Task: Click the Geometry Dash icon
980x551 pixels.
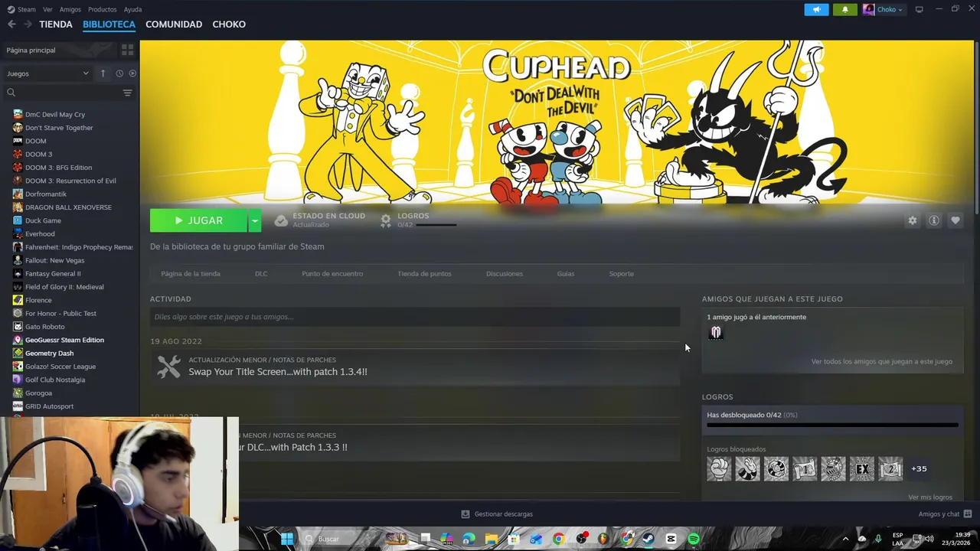Action: [x=18, y=353]
